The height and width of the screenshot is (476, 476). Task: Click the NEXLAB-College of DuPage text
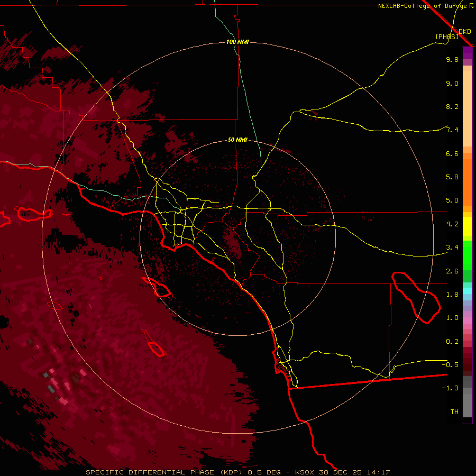423,6
